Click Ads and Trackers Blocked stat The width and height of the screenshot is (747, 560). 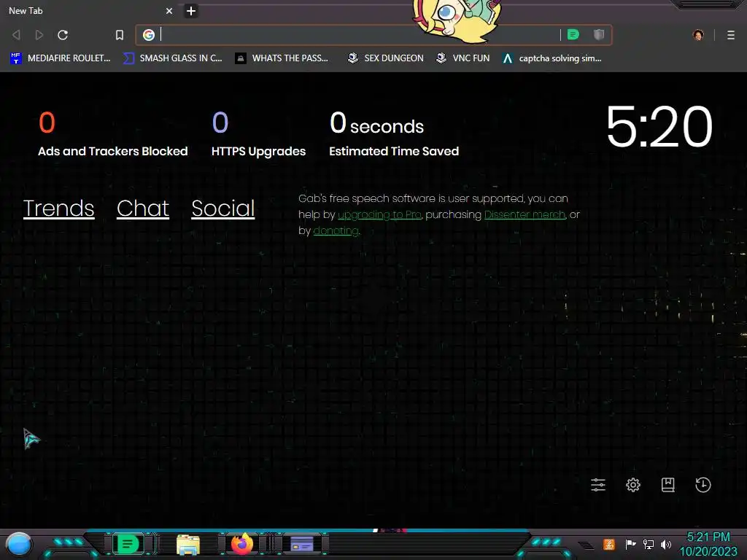point(113,134)
